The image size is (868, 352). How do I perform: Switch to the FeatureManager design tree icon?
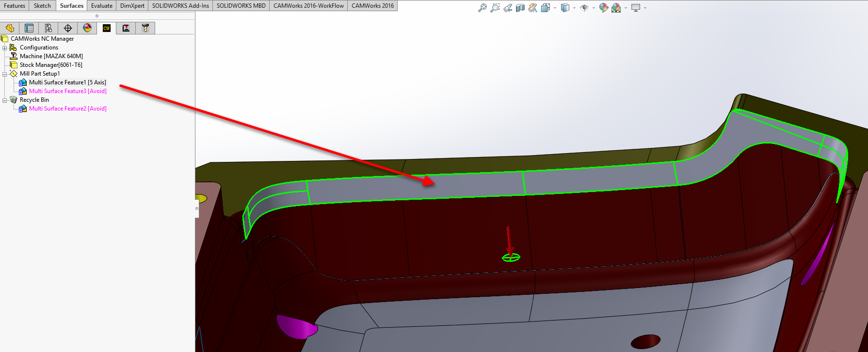pyautogui.click(x=10, y=28)
